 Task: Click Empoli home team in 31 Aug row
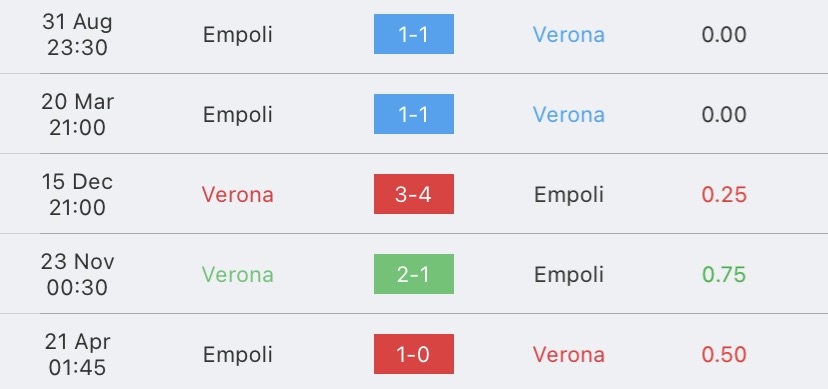[x=238, y=35]
